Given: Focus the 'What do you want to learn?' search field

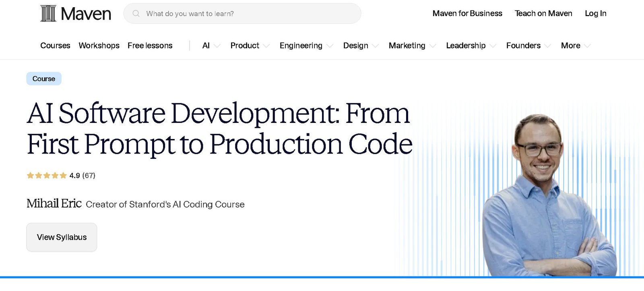Looking at the screenshot, I should [x=242, y=13].
